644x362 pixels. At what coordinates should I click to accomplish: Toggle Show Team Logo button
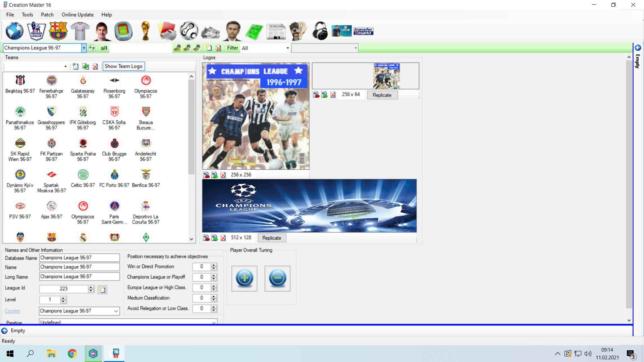click(123, 66)
